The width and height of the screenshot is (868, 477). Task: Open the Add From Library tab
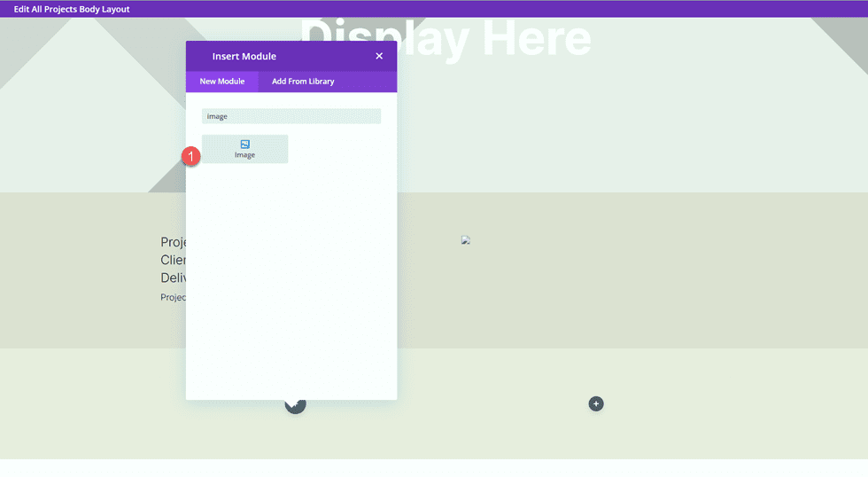(x=303, y=82)
